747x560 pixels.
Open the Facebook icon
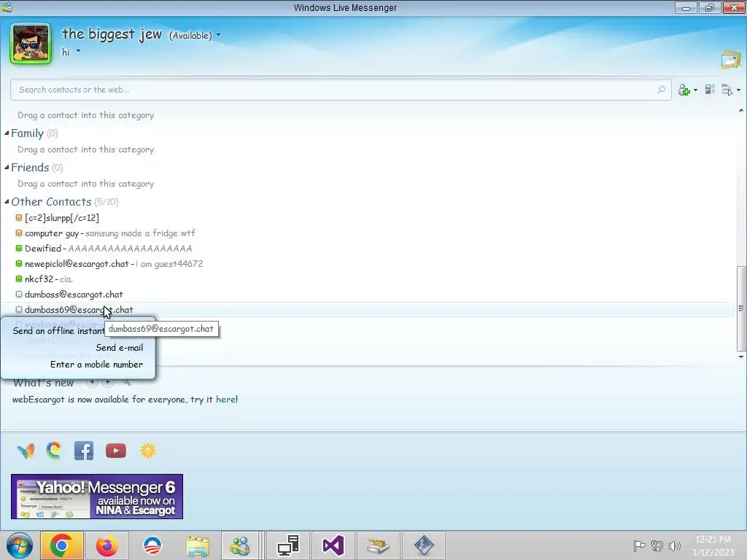(x=84, y=451)
